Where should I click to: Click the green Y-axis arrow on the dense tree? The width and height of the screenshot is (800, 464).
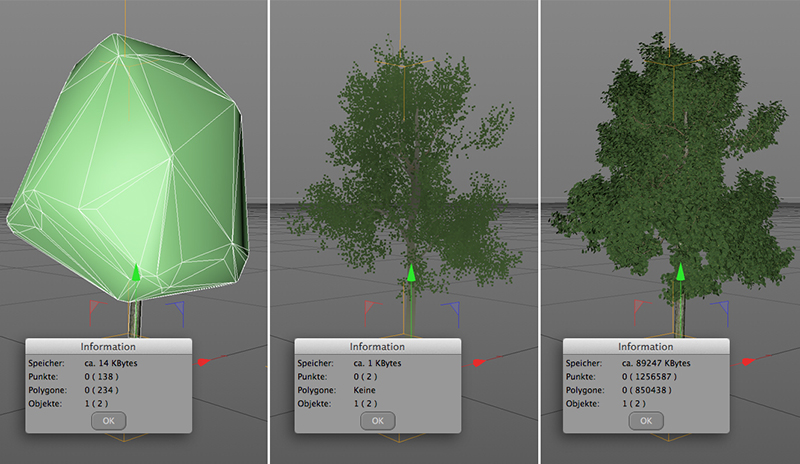point(680,273)
